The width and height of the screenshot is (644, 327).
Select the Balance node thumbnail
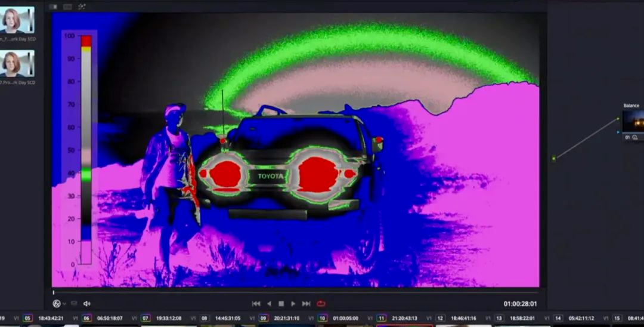(633, 122)
